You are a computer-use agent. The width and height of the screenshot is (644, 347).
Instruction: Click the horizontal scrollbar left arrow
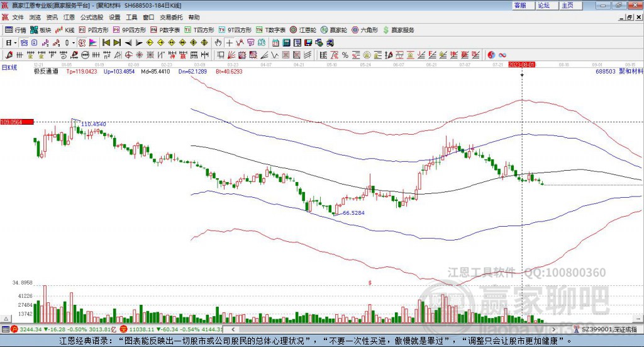[x=233, y=329]
